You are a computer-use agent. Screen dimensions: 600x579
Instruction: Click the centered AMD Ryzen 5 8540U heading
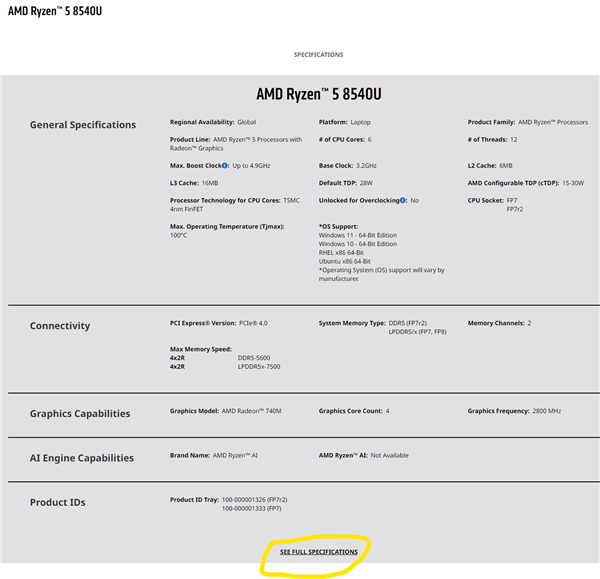(x=318, y=96)
